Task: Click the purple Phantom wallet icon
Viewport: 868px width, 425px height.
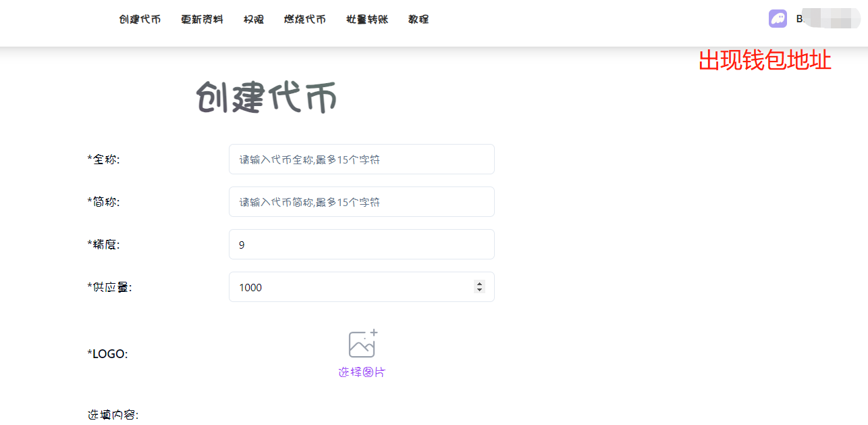Action: (778, 19)
